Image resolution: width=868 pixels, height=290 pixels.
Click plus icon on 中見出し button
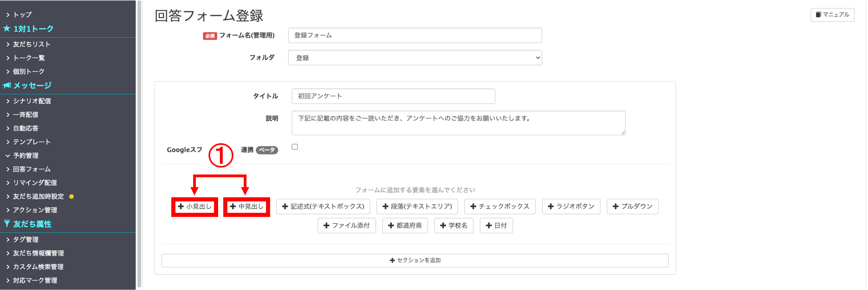[x=233, y=206]
